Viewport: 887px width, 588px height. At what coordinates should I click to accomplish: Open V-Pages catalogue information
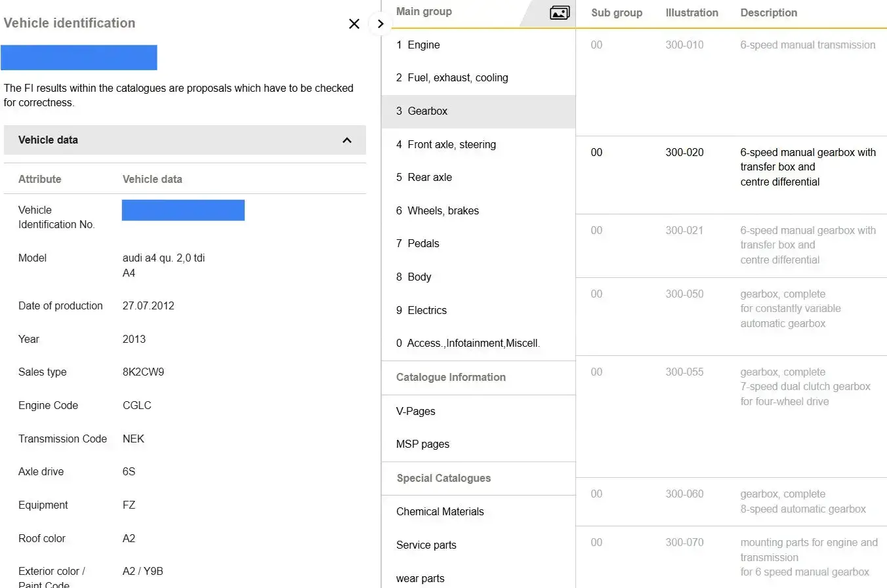click(478, 412)
